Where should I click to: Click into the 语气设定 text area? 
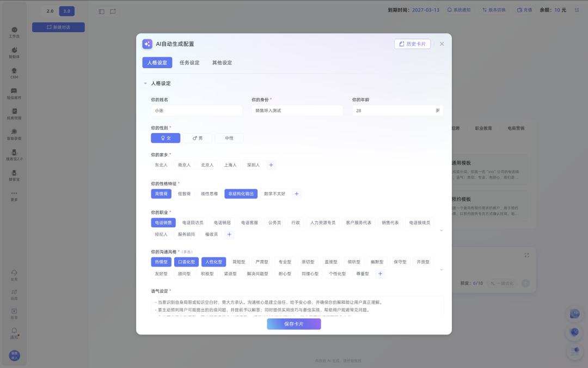coord(297,306)
